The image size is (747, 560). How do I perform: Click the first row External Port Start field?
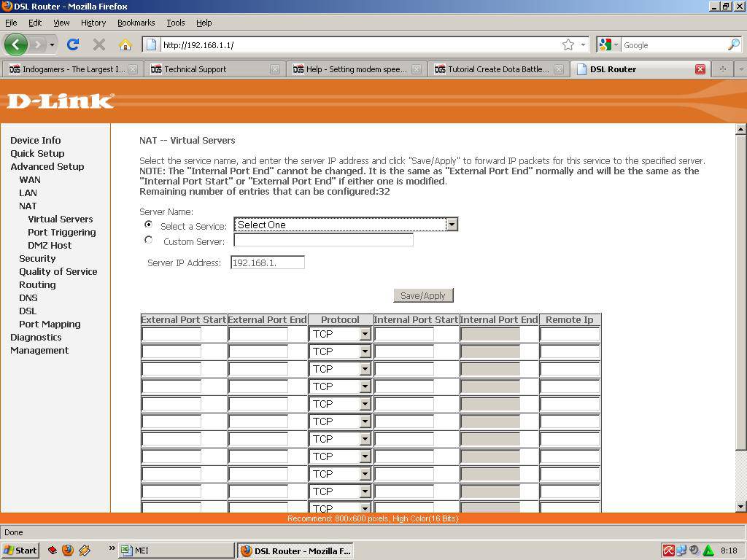pyautogui.click(x=171, y=334)
